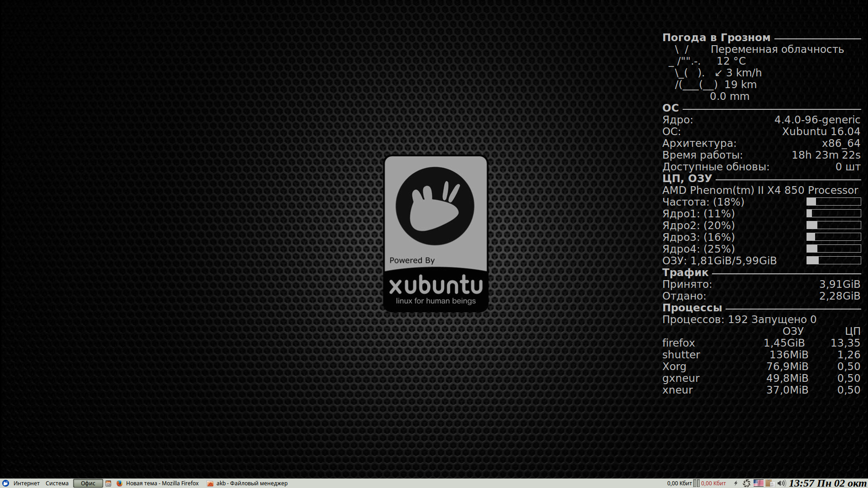Click the Процессов: 192 Запущено 0 line
This screenshot has height=488, width=868.
740,319
